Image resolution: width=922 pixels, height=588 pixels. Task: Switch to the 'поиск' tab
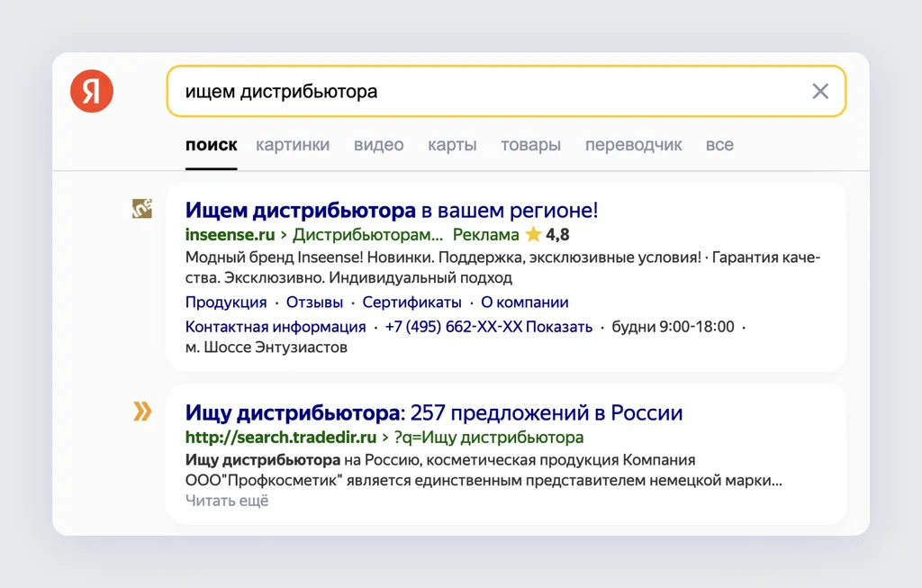pos(211,145)
